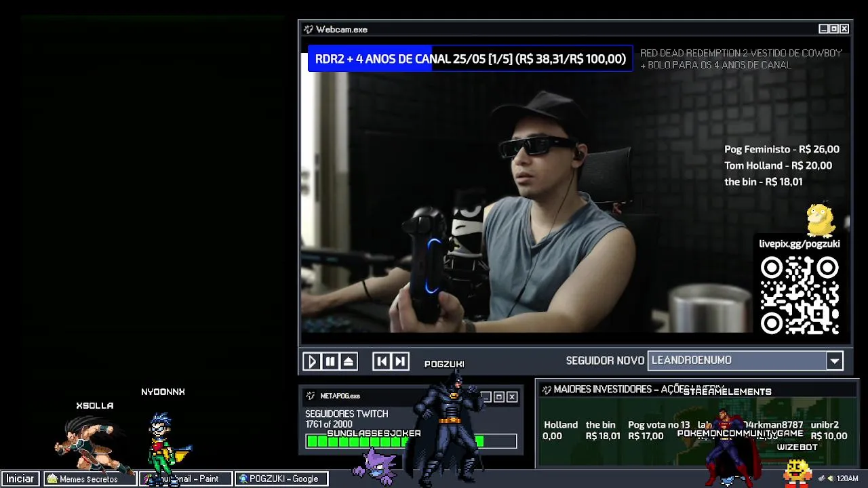
Task: Click the Iniciar start button
Action: pyautogui.click(x=20, y=479)
